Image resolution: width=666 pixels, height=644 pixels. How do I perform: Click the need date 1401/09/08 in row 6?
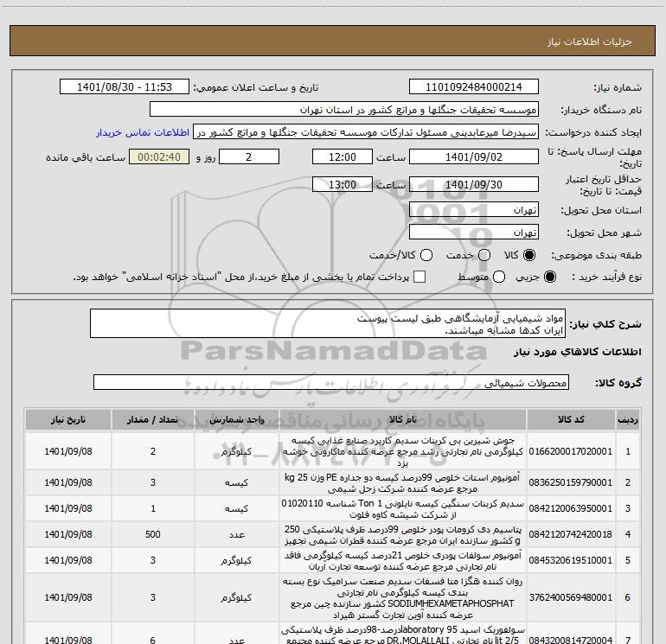(68, 597)
